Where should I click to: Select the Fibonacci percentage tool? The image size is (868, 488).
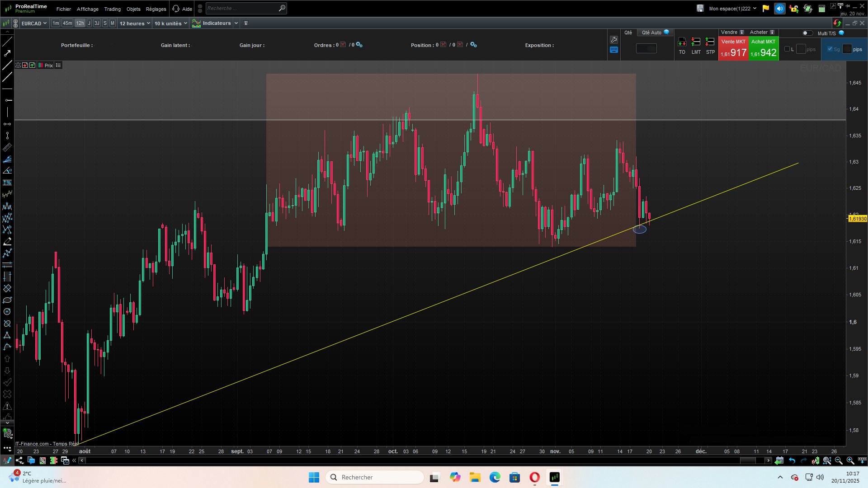pyautogui.click(x=7, y=183)
